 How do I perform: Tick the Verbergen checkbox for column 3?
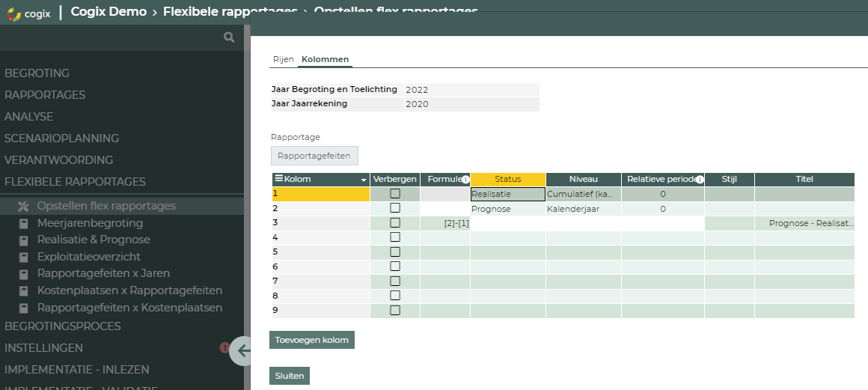tap(394, 223)
